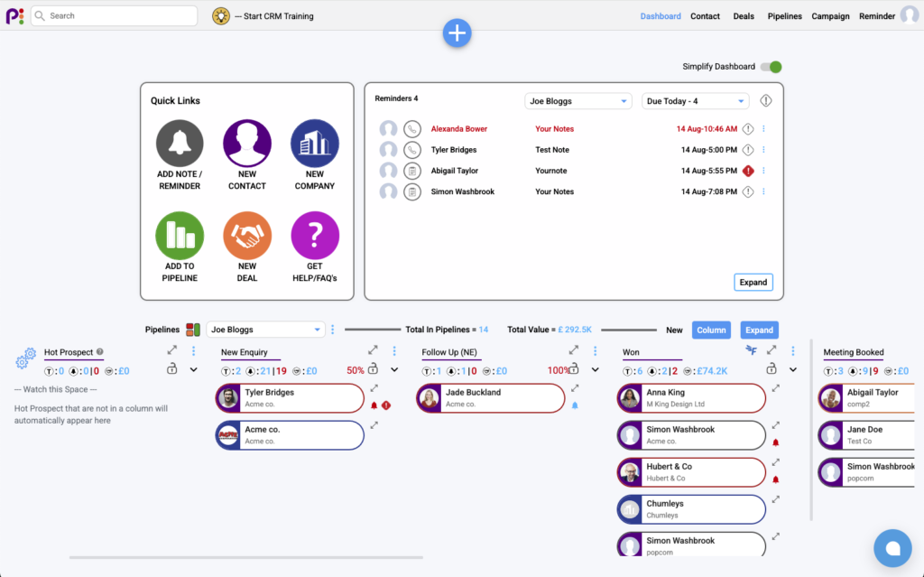This screenshot has width=924, height=577.
Task: Expand the Follow Up (NE) column chevron
Action: tap(596, 369)
